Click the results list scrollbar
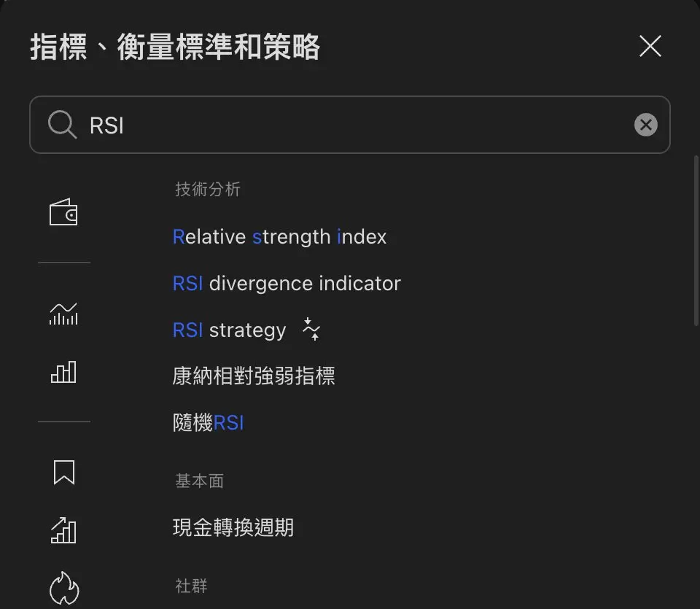Screen dimensions: 700x609 pyautogui.click(x=696, y=241)
